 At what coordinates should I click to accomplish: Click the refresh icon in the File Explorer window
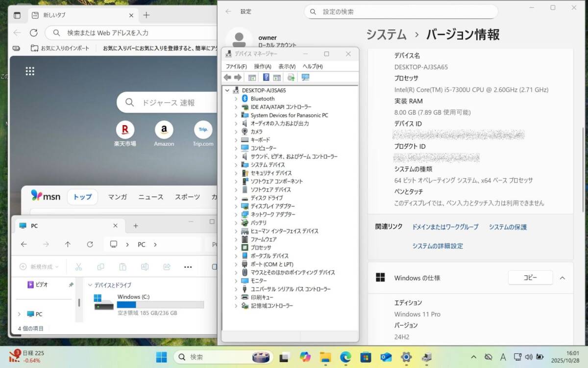tap(90, 244)
